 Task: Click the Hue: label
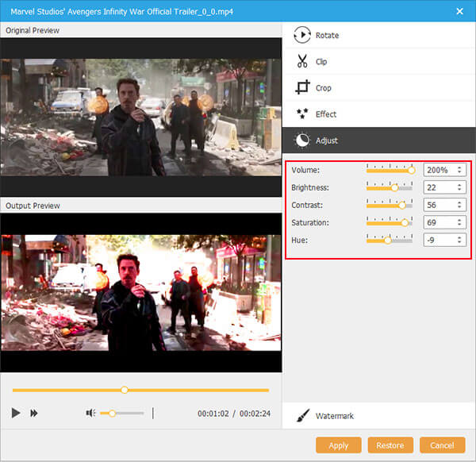(299, 241)
